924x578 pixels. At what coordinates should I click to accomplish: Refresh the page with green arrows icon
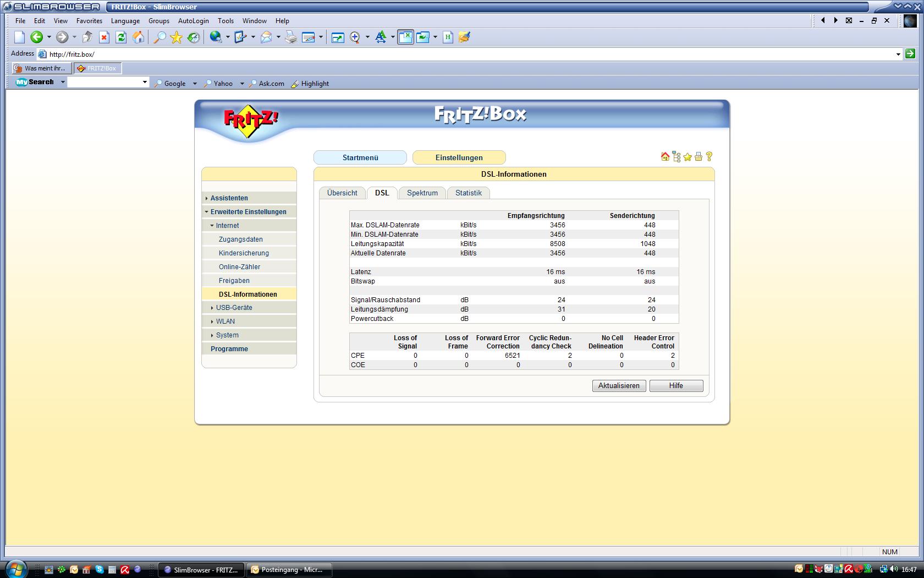[121, 37]
